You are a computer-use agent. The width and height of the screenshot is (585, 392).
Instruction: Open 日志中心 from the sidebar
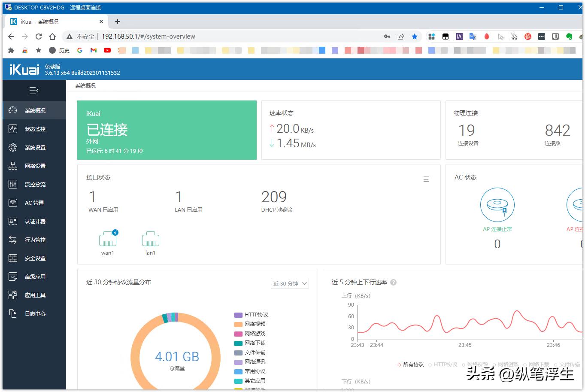pos(34,313)
